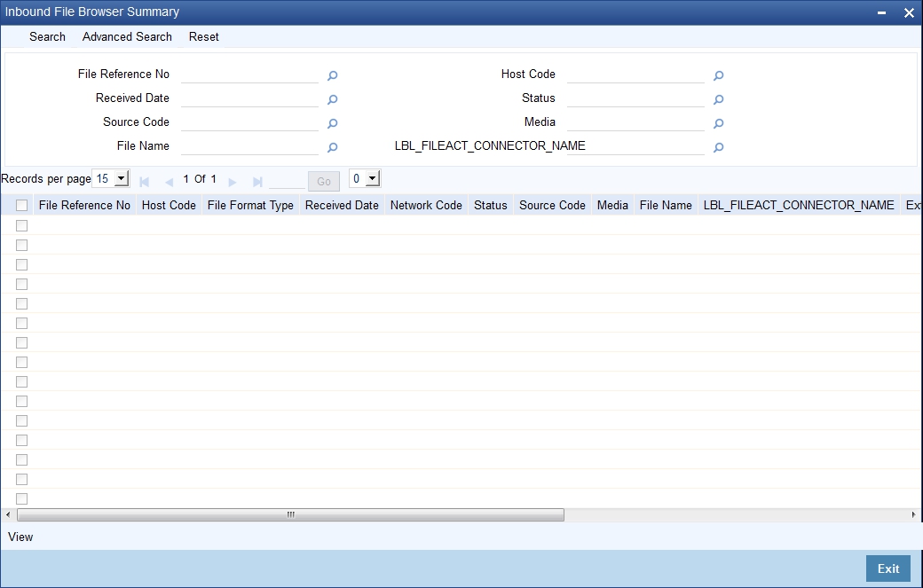Sort by Host Code column header
923x588 pixels.
169,205
